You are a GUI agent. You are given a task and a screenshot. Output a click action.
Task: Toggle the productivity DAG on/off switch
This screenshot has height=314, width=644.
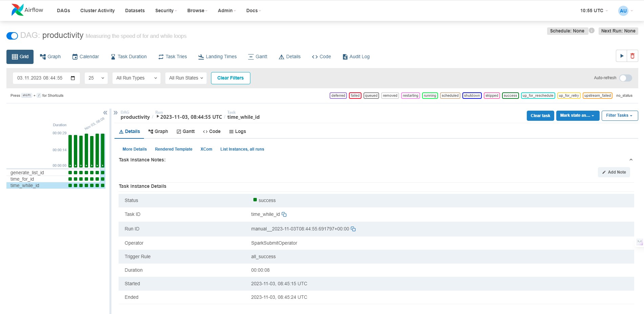(12, 36)
